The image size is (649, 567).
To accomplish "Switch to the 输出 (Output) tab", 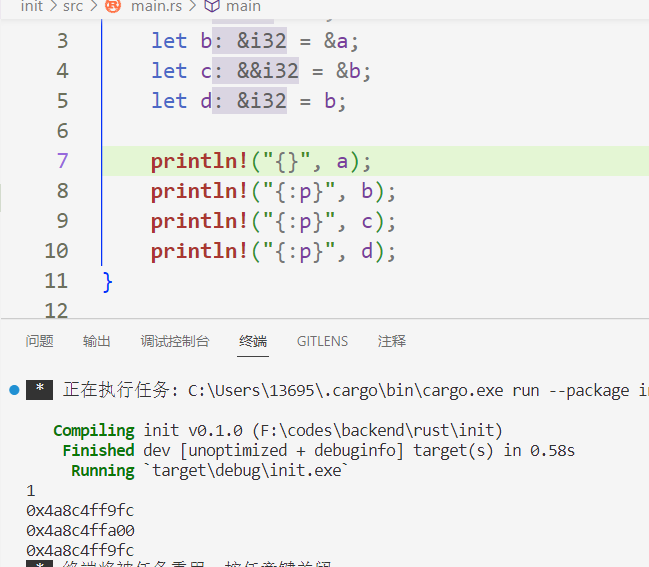I will click(97, 341).
